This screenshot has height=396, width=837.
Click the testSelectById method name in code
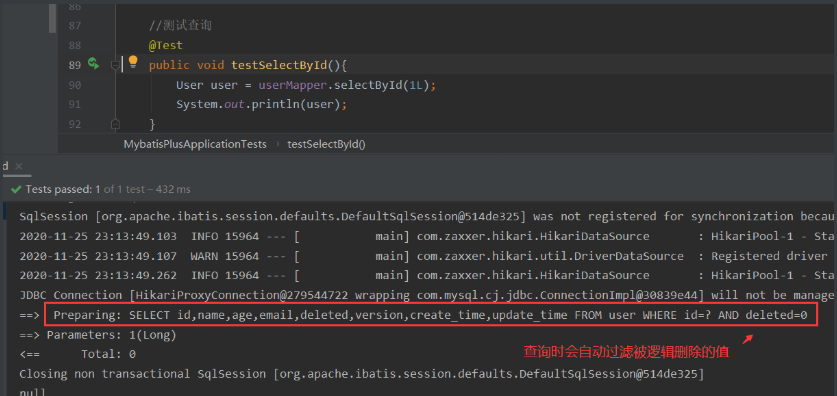pos(279,65)
